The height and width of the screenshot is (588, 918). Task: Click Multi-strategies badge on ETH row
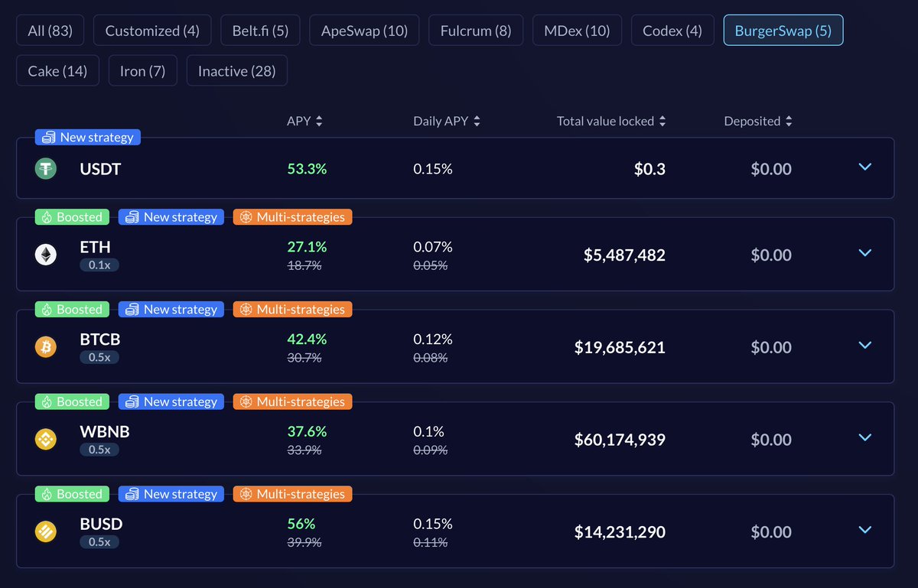(292, 217)
